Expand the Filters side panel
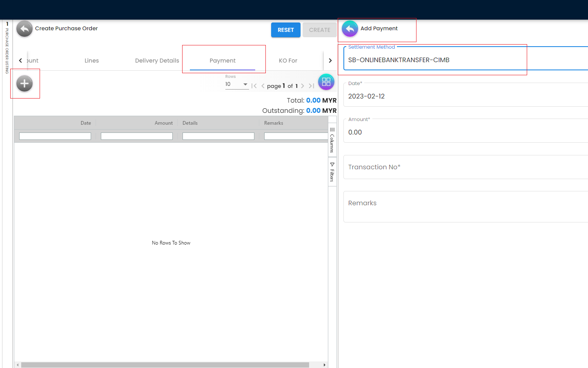Screen dimensions: 588x368 click(332, 172)
